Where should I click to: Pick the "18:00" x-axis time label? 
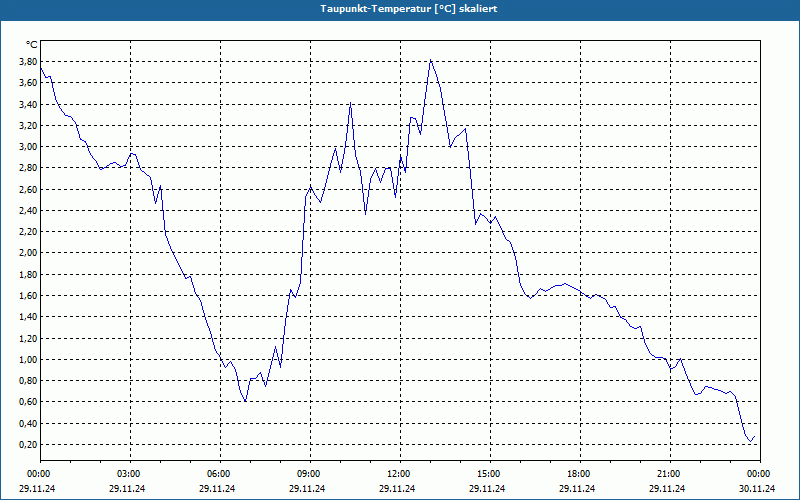pos(577,474)
